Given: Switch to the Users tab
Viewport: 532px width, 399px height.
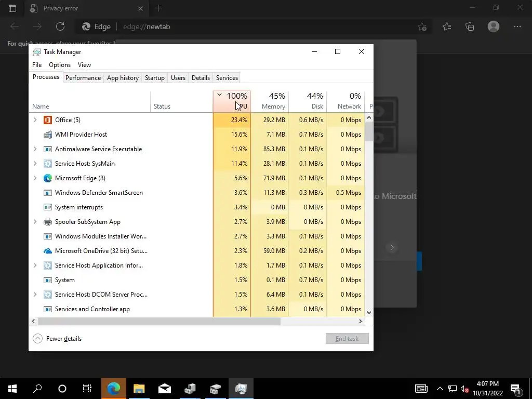Looking at the screenshot, I should pyautogui.click(x=178, y=78).
